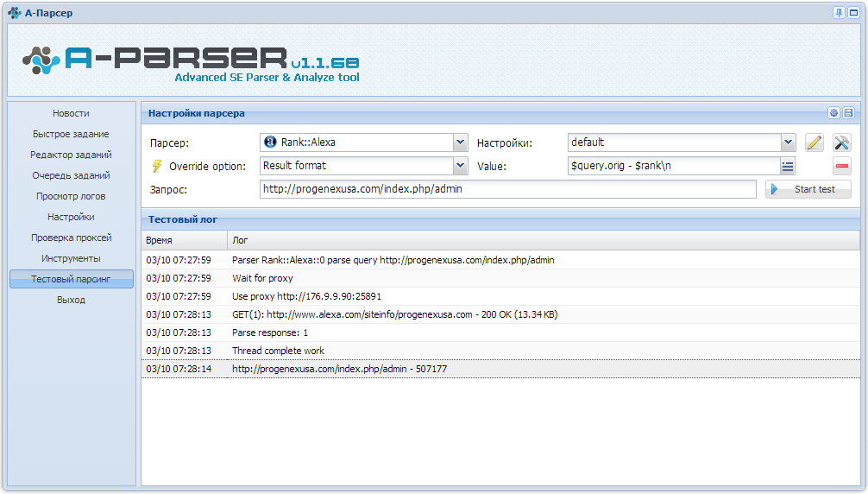Select Тестовый парсинг in sidebar

pyautogui.click(x=71, y=279)
